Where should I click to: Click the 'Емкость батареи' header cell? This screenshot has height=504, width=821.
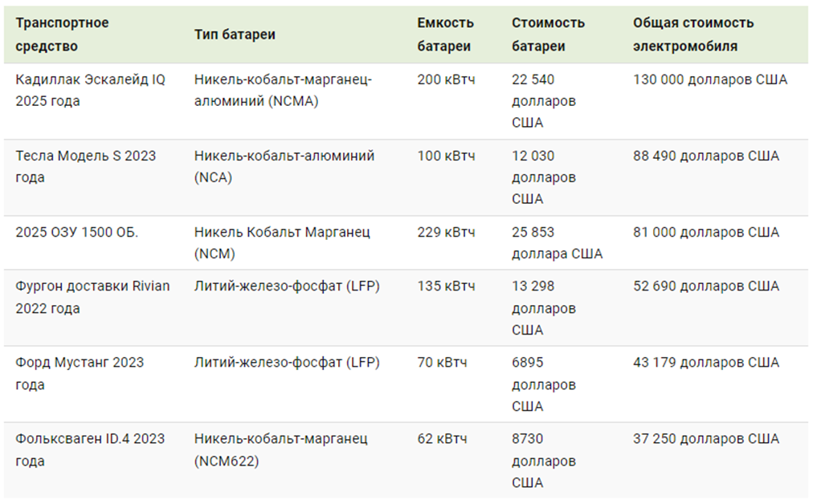tap(445, 35)
